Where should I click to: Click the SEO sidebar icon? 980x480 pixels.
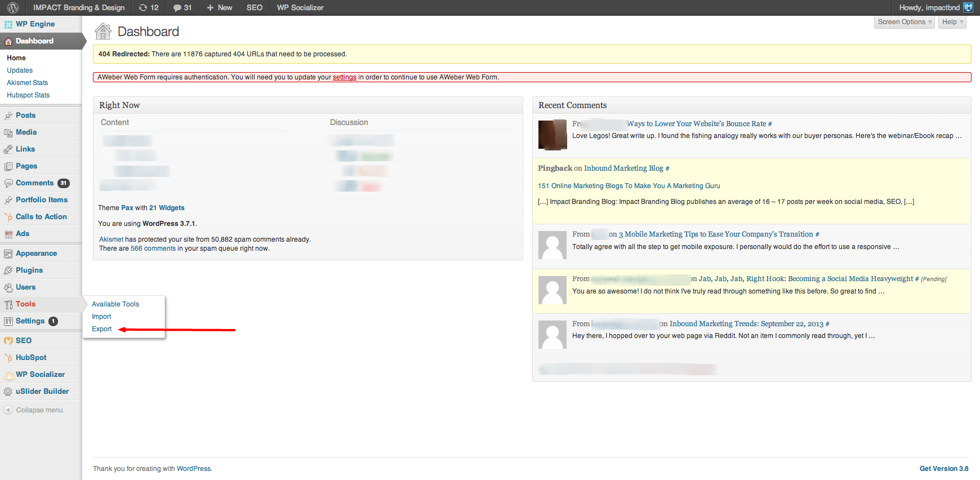pyautogui.click(x=8, y=341)
